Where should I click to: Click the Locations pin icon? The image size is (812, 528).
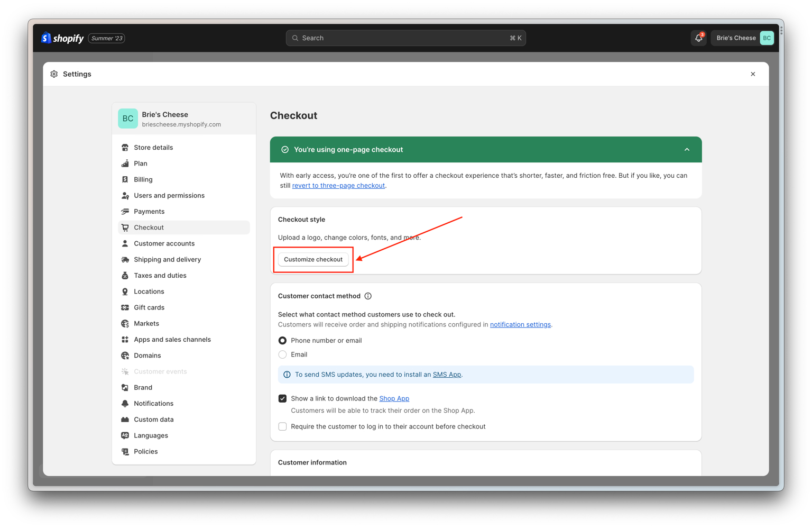pos(125,292)
